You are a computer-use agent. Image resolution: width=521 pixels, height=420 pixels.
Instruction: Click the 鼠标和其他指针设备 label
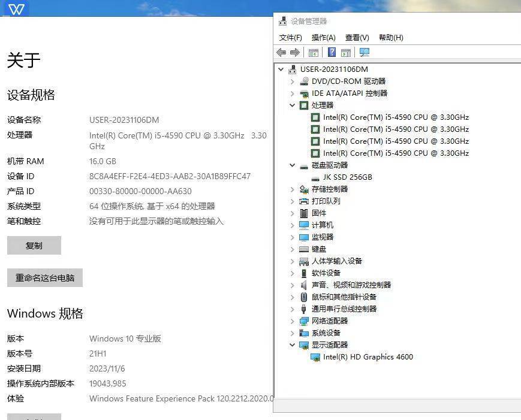(x=344, y=297)
